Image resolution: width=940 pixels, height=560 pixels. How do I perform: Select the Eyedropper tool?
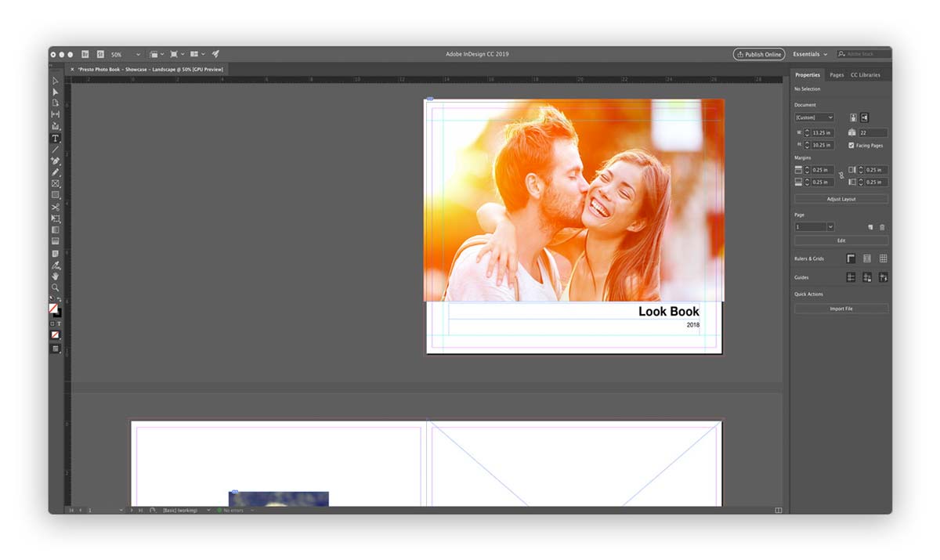click(x=56, y=265)
